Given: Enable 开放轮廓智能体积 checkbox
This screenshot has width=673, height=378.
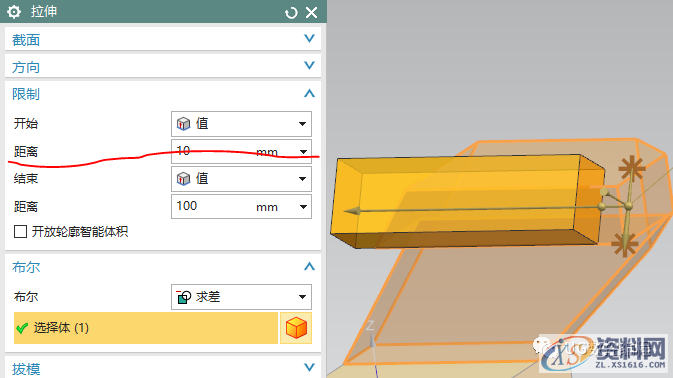Looking at the screenshot, I should coord(20,232).
